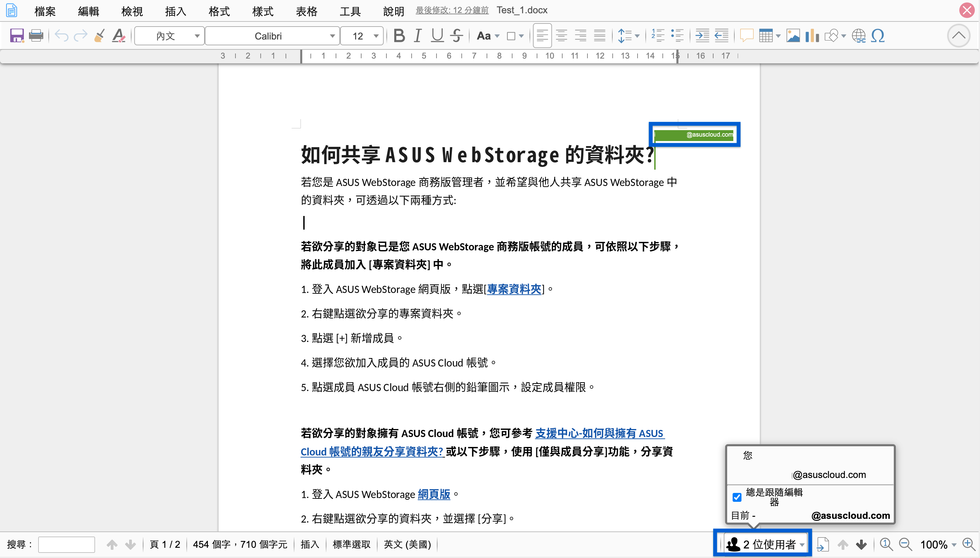This screenshot has height=558, width=980.
Task: Open the 說明 menu
Action: coord(394,11)
